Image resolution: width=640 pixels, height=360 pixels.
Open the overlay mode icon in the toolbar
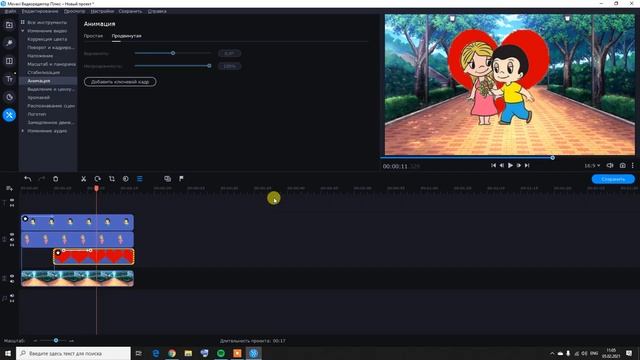167,179
